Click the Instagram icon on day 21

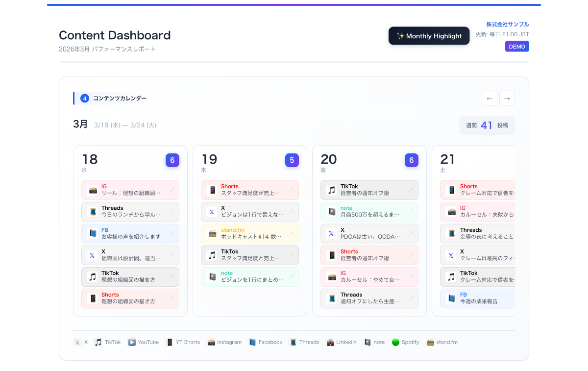451,212
